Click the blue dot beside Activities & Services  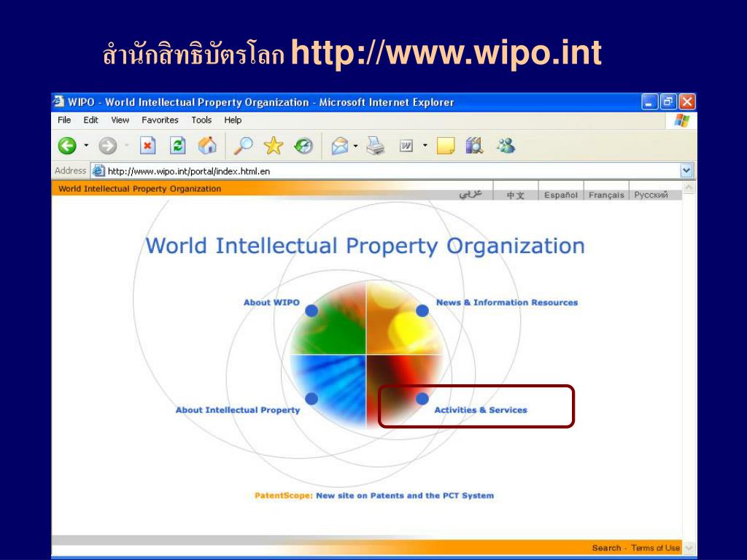point(422,399)
